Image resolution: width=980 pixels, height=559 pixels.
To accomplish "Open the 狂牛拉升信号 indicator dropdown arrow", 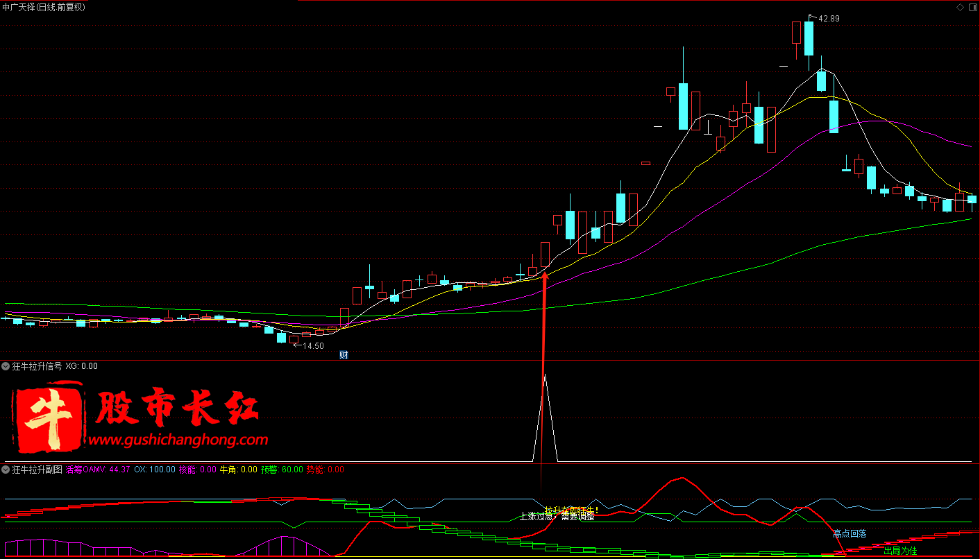I will pos(6,366).
